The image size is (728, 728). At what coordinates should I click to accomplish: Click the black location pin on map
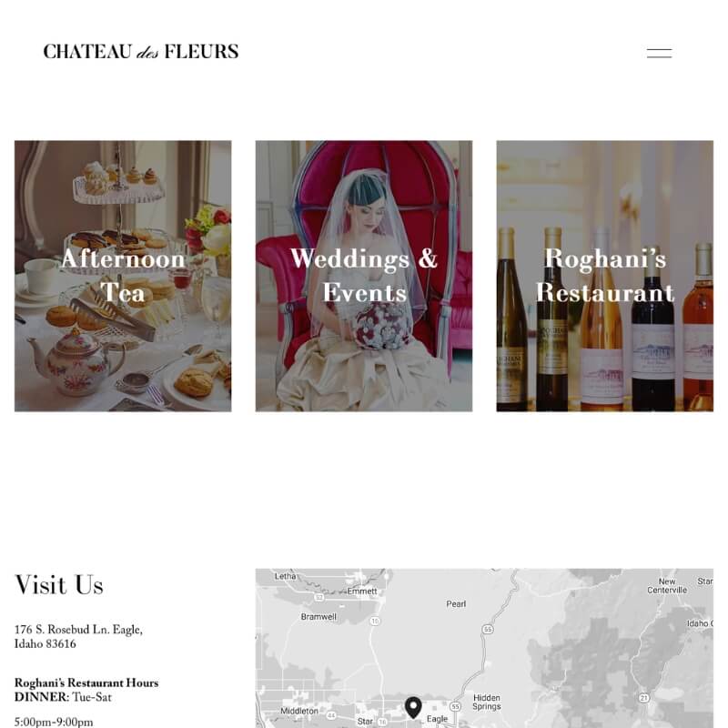[413, 708]
